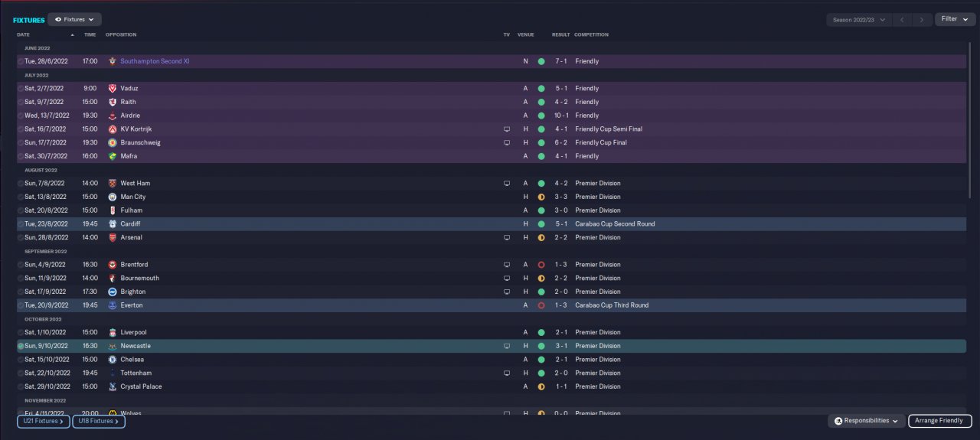The width and height of the screenshot is (980, 440).
Task: Open the Fixtures view dropdown
Action: 74,19
